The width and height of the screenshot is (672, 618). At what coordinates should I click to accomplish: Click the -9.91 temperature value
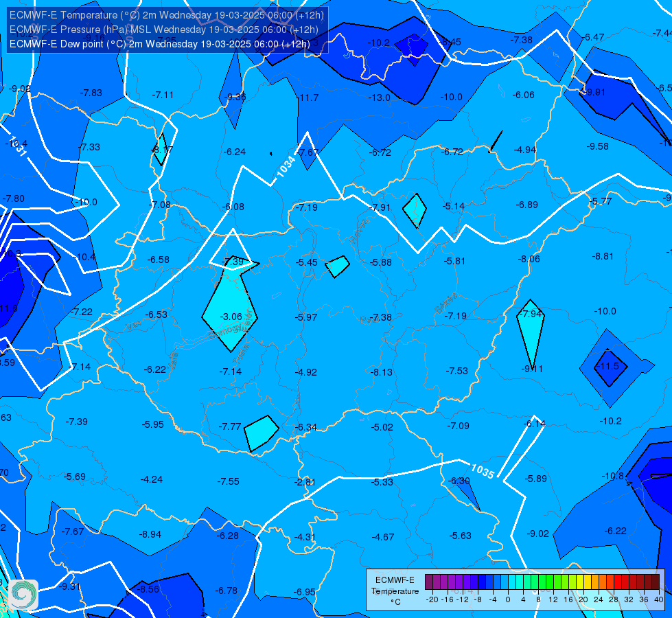click(595, 92)
